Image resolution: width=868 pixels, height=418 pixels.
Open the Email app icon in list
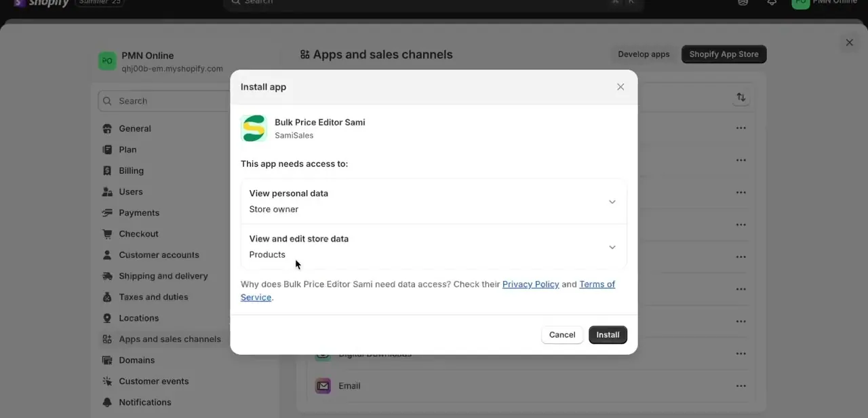[323, 385]
